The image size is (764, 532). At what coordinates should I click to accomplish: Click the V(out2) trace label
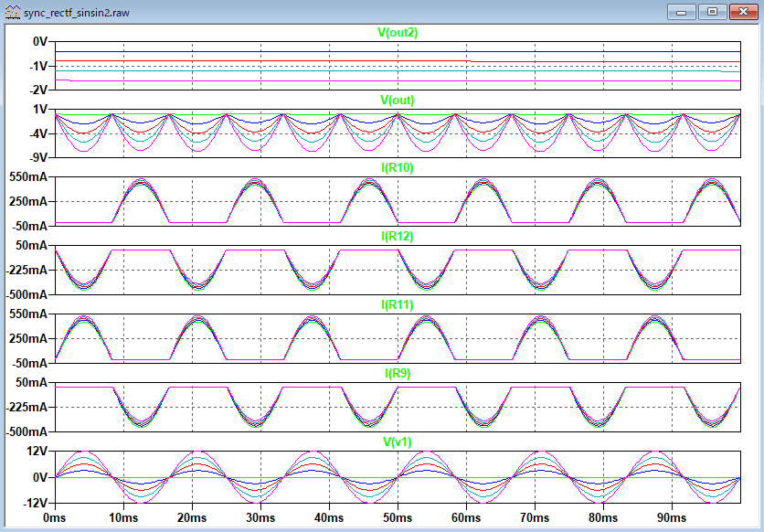point(398,33)
